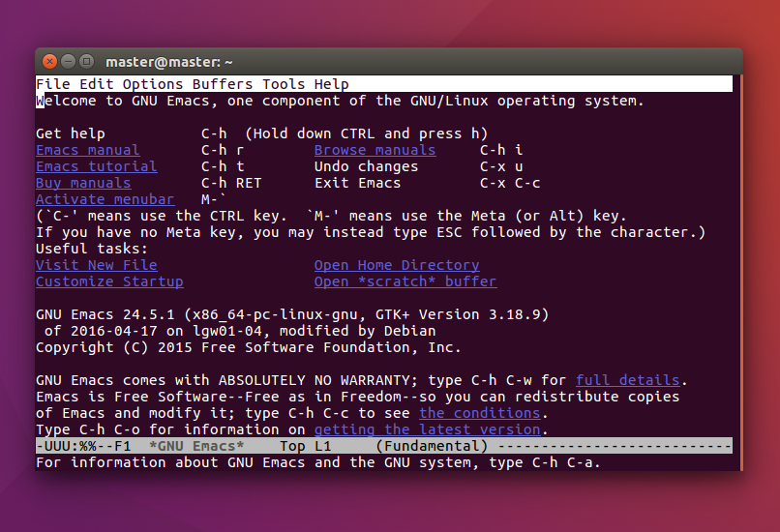The width and height of the screenshot is (780, 532).
Task: Open the Edit menu
Action: (96, 84)
